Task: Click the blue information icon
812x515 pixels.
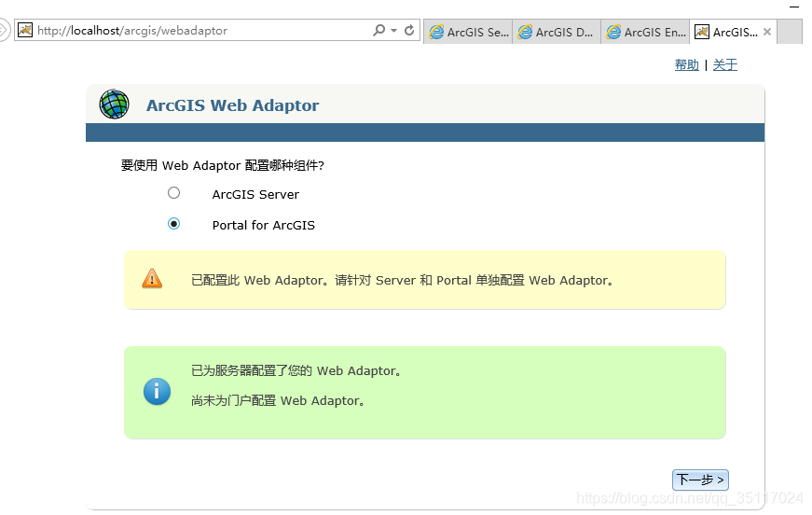Action: [x=157, y=391]
